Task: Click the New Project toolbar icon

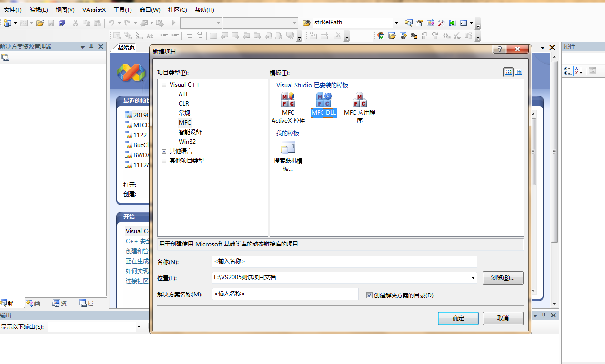Action: (x=8, y=23)
